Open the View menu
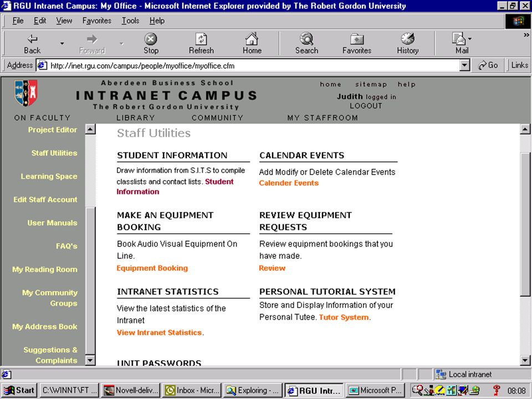Image resolution: width=532 pixels, height=399 pixels. [x=64, y=21]
